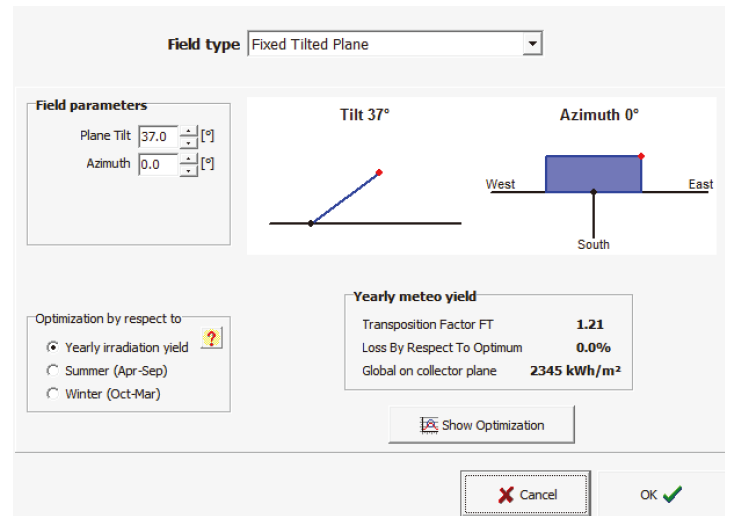
Task: Click the Plane Tilt input field
Action: point(157,136)
